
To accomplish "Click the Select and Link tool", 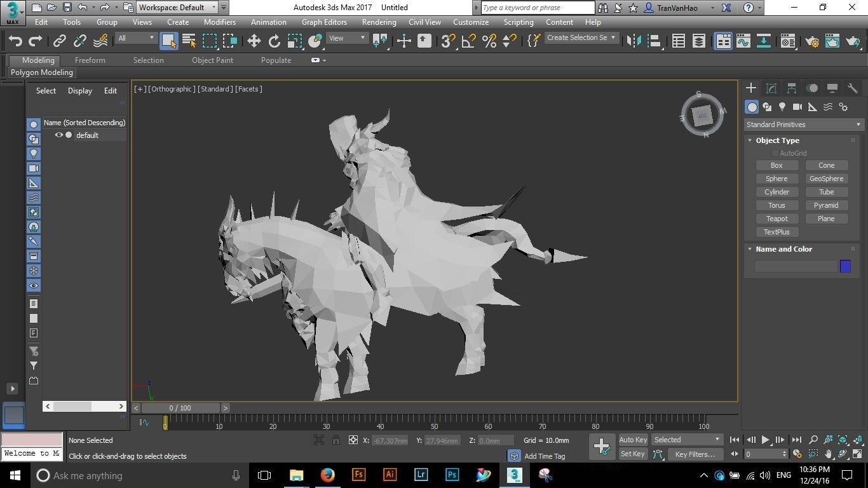I will pyautogui.click(x=59, y=41).
